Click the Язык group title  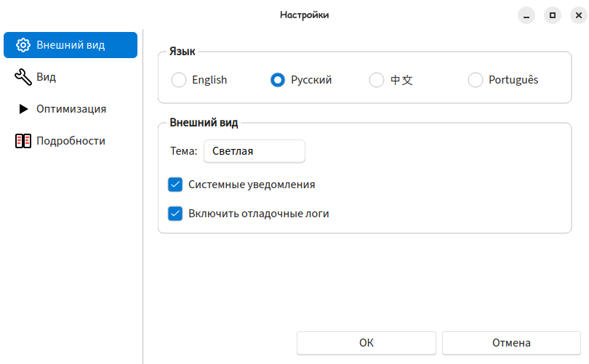[183, 52]
